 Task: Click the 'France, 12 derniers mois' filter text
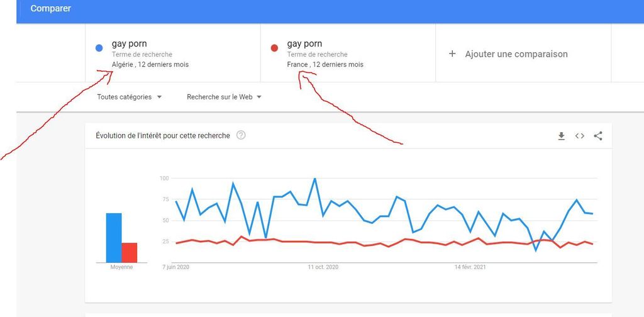(325, 65)
